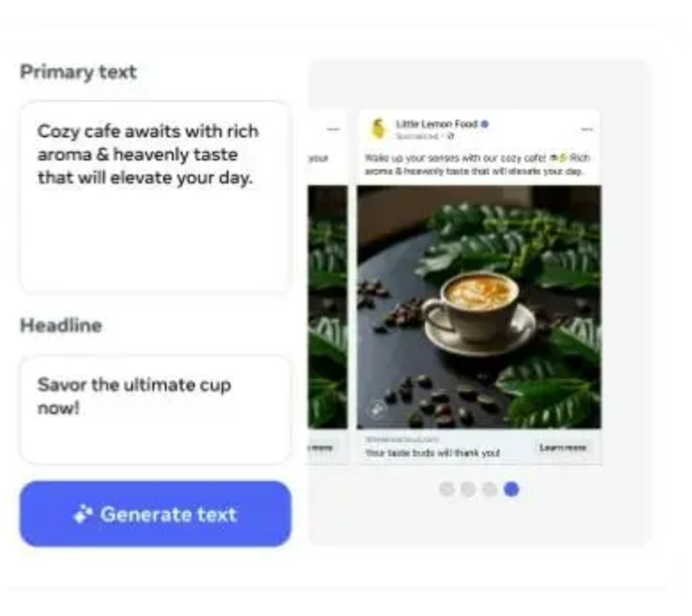Open the Little Lemon Food logo avatar
The width and height of the screenshot is (692, 616).
point(378,129)
